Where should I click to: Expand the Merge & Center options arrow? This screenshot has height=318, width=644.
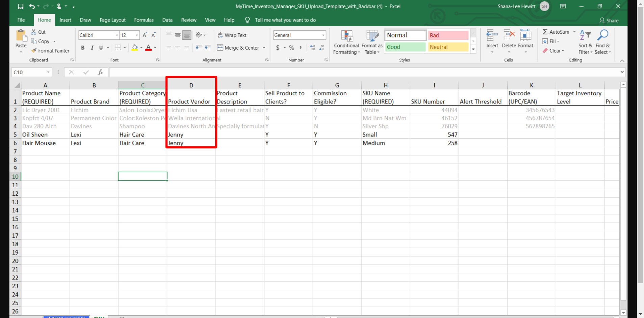[264, 48]
